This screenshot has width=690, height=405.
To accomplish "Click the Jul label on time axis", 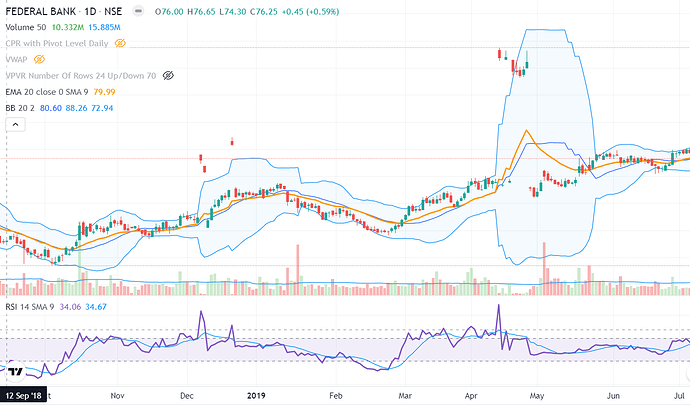I will point(679,396).
